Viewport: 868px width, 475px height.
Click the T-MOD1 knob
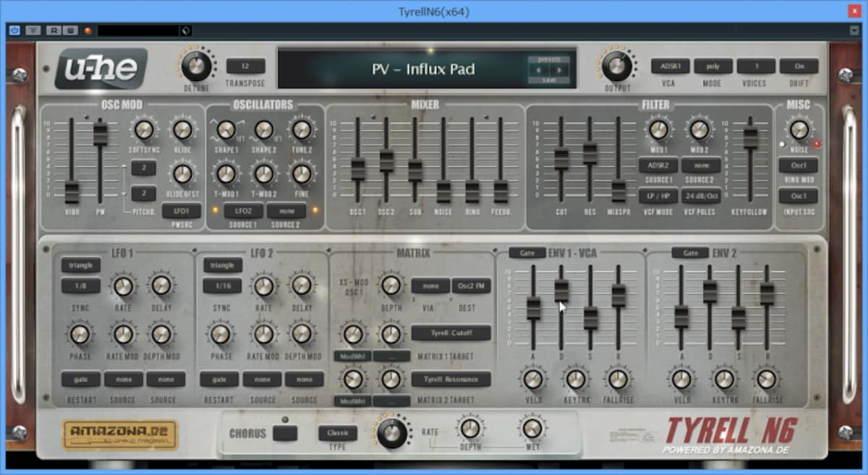[226, 174]
